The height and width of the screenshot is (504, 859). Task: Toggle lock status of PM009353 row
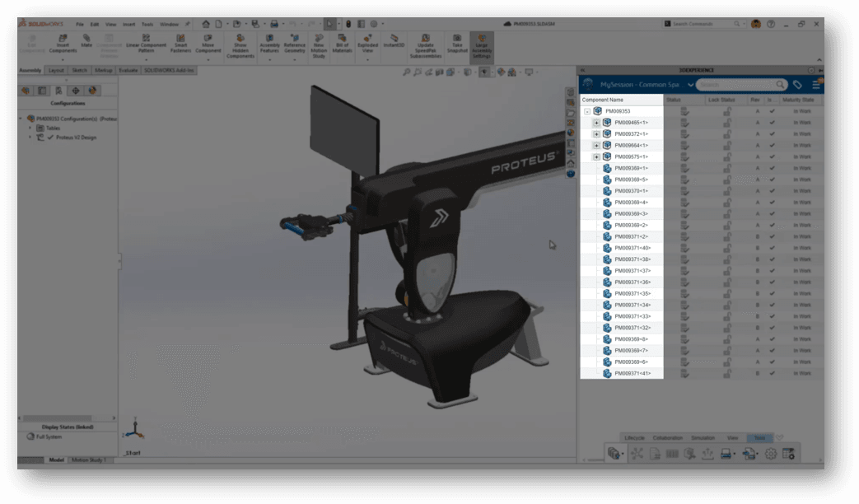(726, 110)
